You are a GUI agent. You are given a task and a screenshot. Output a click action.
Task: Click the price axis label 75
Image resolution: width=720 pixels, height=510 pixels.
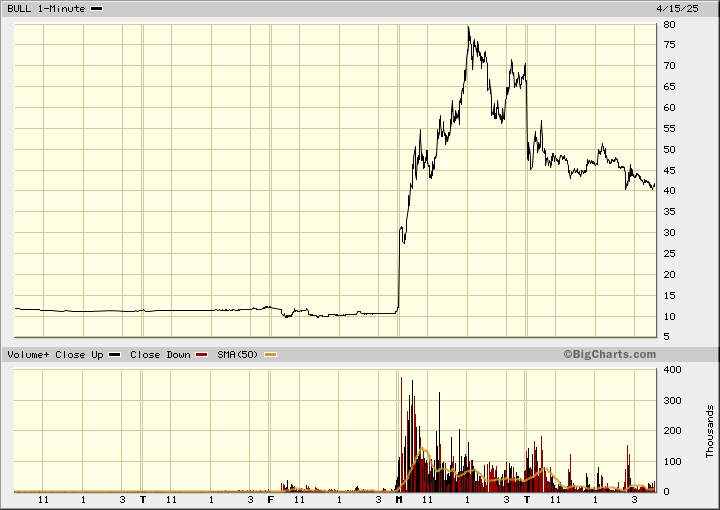click(669, 45)
